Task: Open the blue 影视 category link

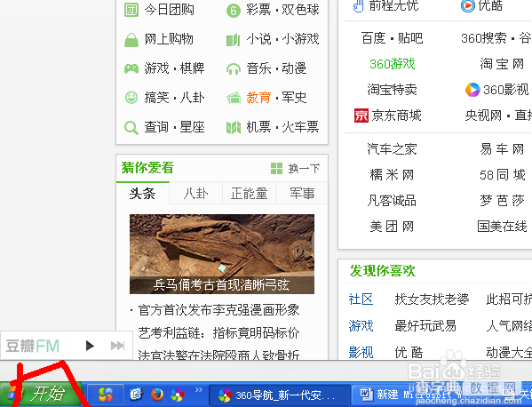Action: click(361, 353)
